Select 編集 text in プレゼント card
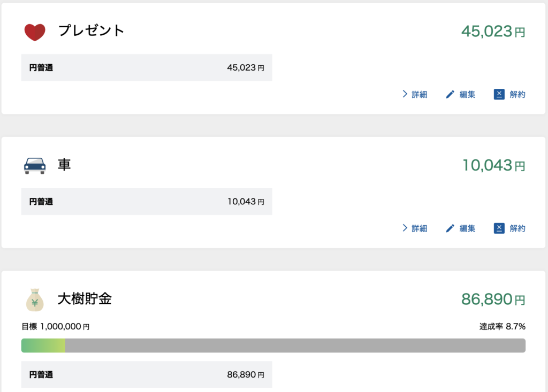The height and width of the screenshot is (392, 548). [x=467, y=95]
